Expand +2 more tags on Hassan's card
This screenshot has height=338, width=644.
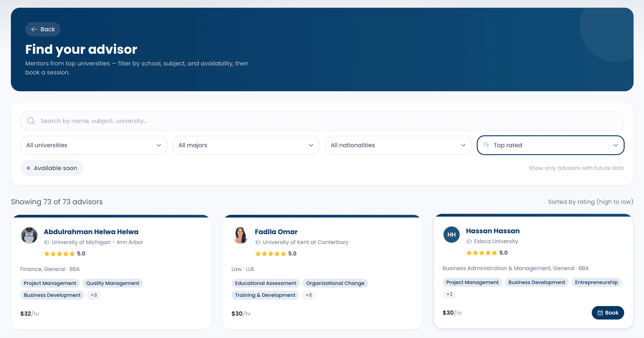click(449, 294)
